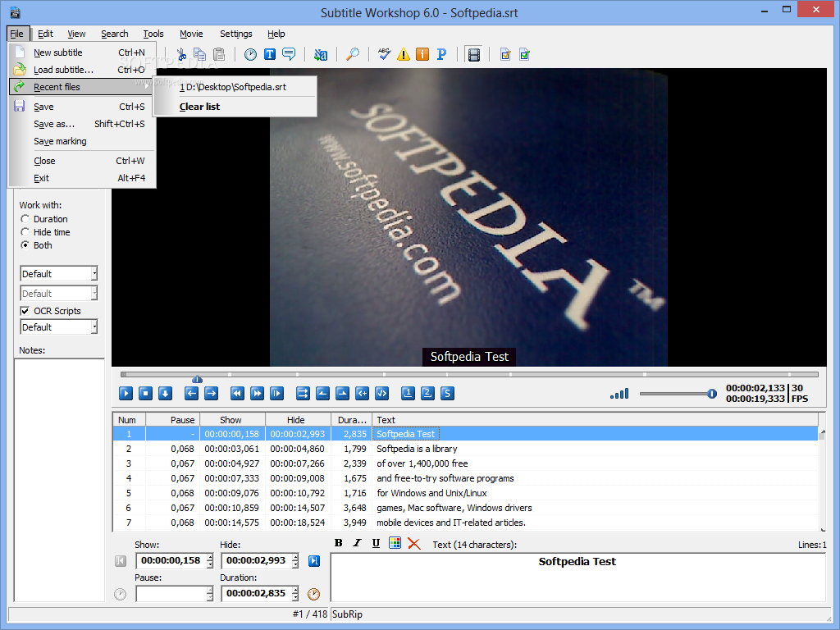
Task: Click the down arrow playback button
Action: [166, 394]
